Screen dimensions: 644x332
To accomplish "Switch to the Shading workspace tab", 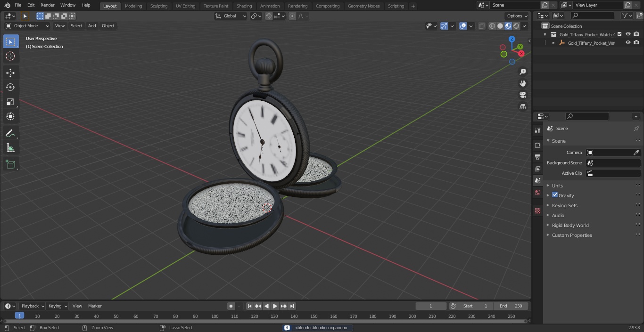I will [244, 6].
